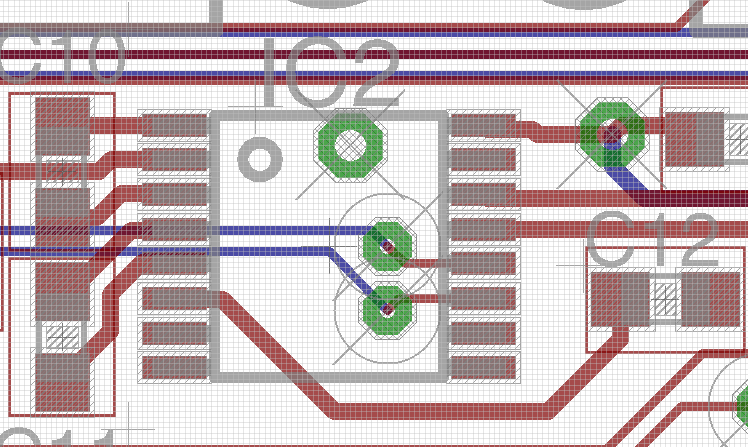
Task: Select the dark red horizontal trace above the IC2 label
Action: tap(374, 55)
